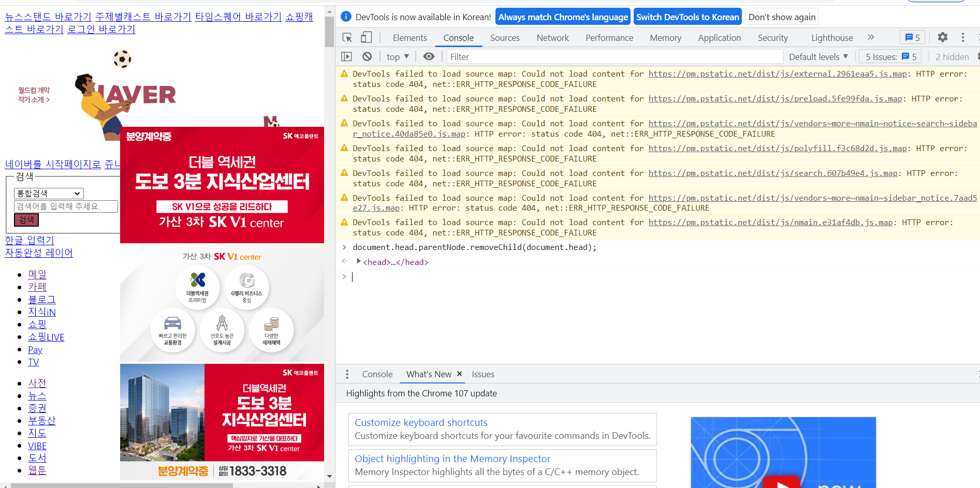Screen dimensions: 980x488
Task: Open external.2961eaa5.js.map link
Action: pos(778,73)
